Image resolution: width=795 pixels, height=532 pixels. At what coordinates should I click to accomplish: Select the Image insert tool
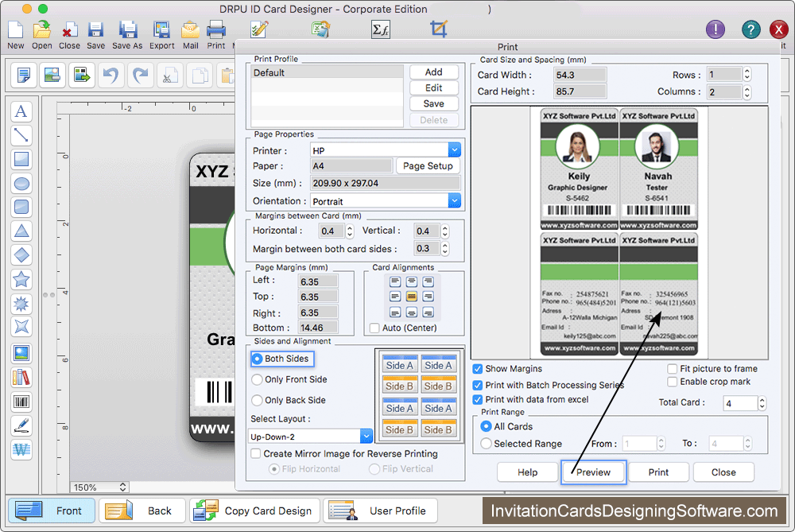tap(21, 354)
